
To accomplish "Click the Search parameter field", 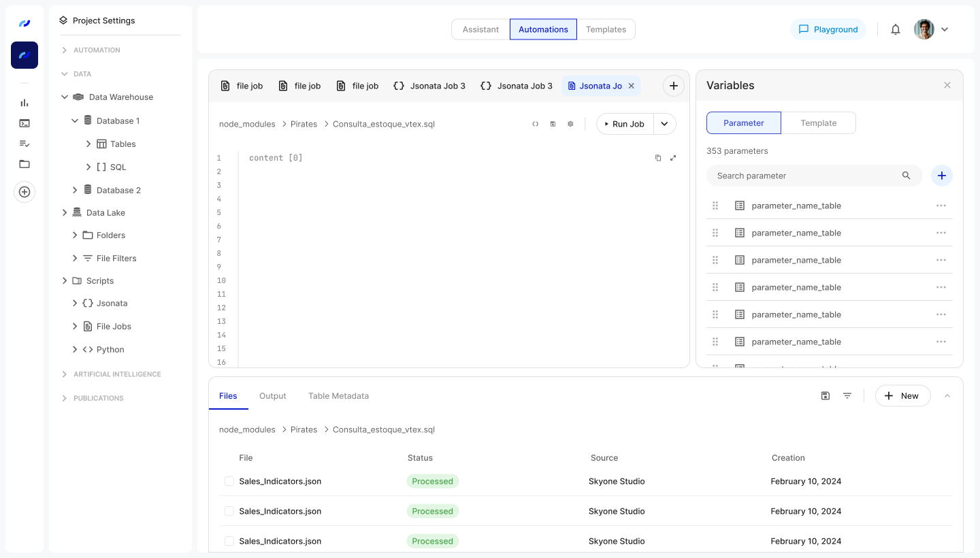I will pos(806,176).
